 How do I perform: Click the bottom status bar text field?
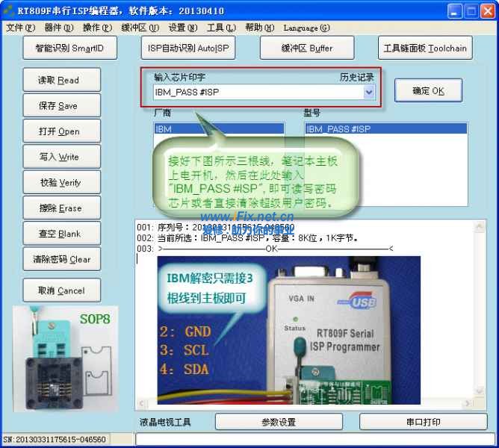coord(315,439)
